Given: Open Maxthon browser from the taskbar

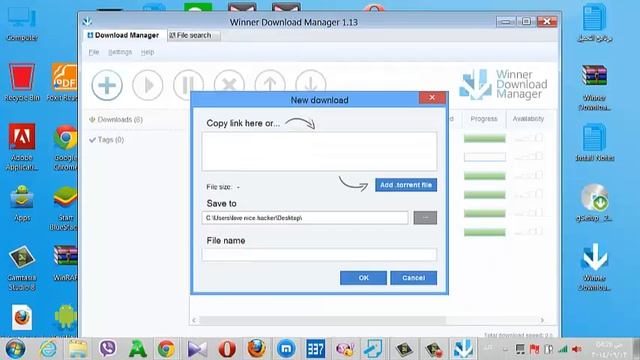Looking at the screenshot, I should [x=286, y=349].
